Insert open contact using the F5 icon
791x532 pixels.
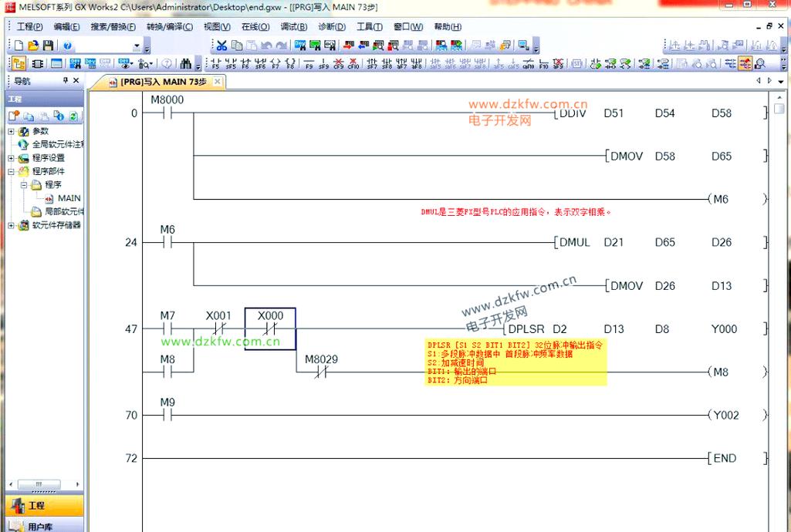216,63
